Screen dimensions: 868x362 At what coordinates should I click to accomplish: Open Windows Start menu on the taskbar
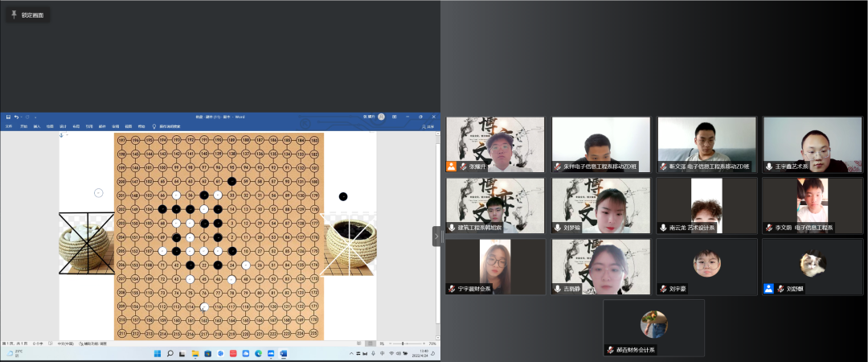(158, 353)
